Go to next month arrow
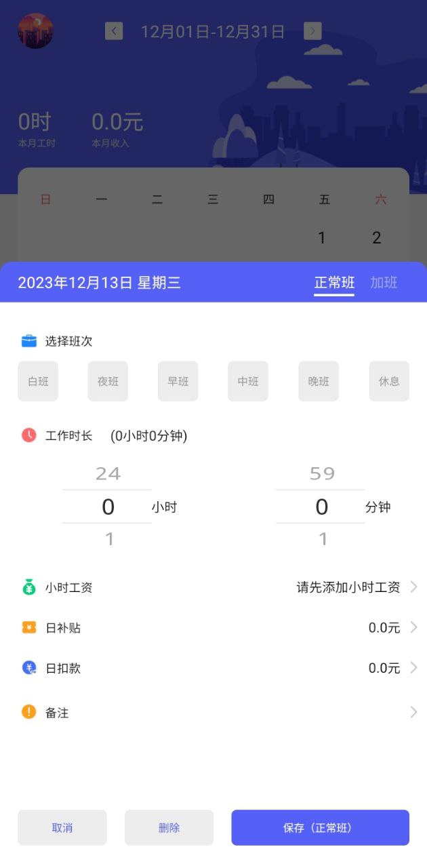This screenshot has height=868, width=427. [312, 31]
